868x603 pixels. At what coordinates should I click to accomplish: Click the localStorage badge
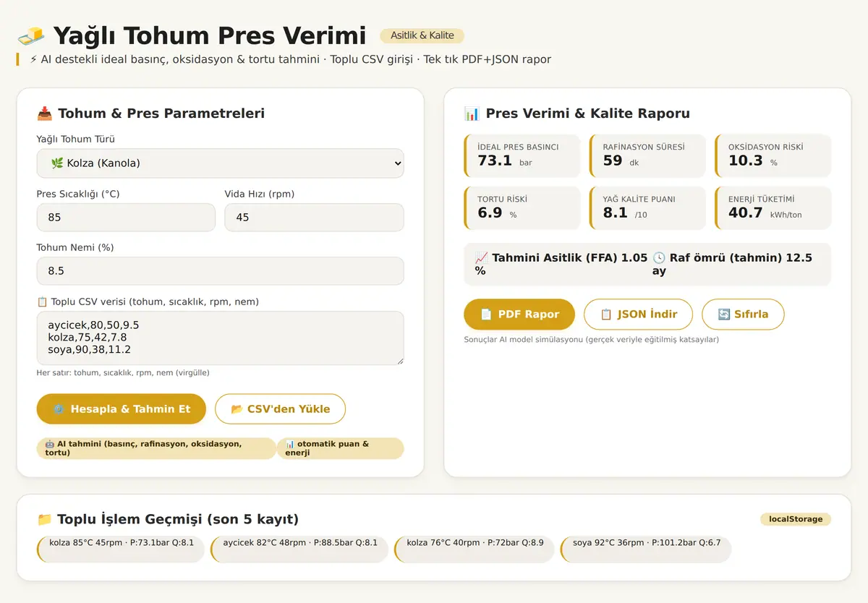tap(796, 519)
